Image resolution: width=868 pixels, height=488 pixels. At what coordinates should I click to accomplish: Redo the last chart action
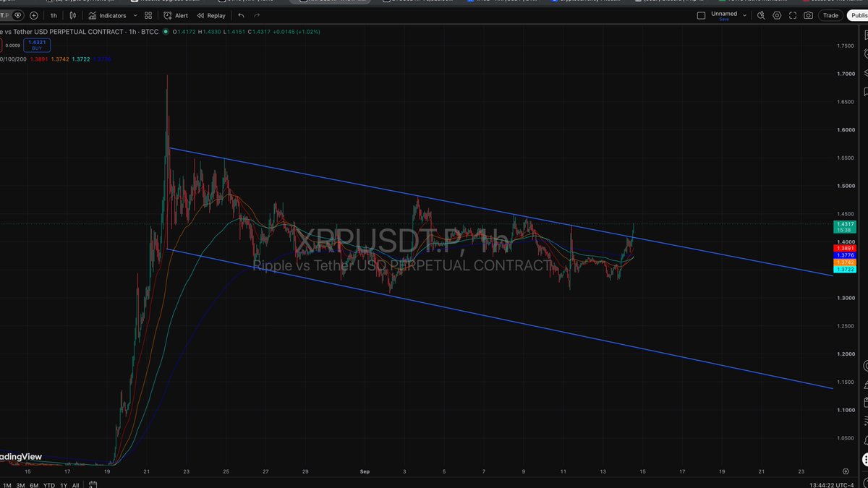coord(257,15)
